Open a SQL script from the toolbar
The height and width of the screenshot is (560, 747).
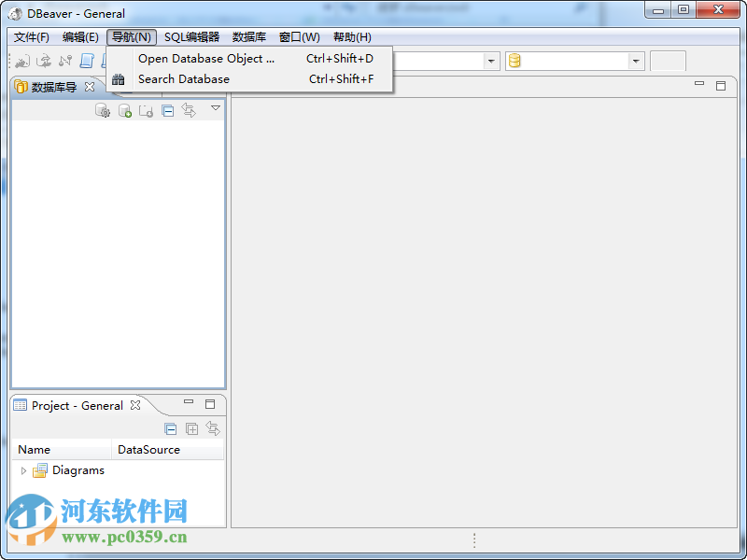click(x=104, y=60)
